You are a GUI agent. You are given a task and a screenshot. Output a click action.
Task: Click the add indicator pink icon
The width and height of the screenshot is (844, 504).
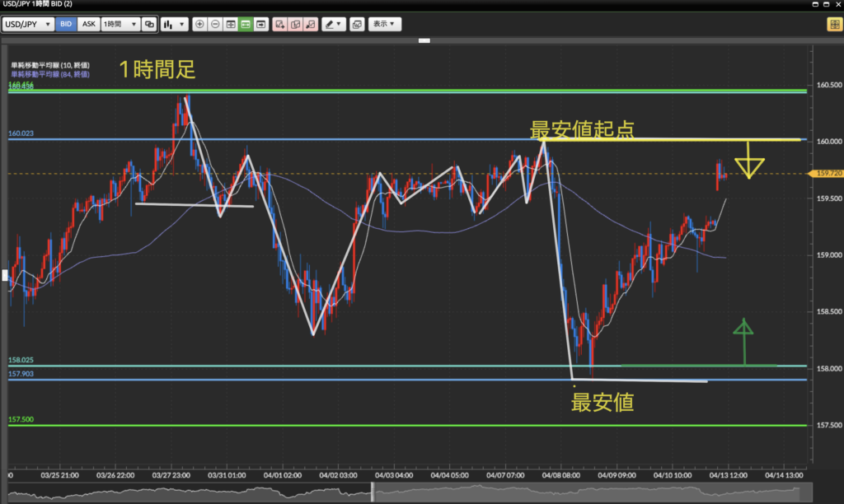[x=280, y=25]
